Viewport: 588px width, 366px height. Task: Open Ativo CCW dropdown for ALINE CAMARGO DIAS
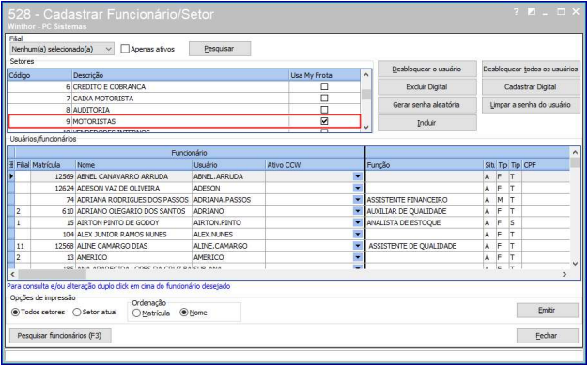[x=358, y=246]
